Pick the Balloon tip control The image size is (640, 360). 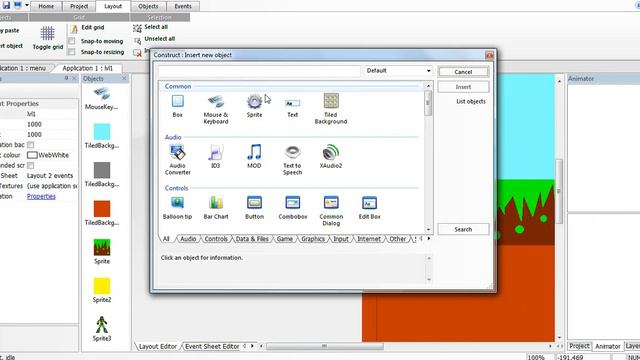coord(178,208)
